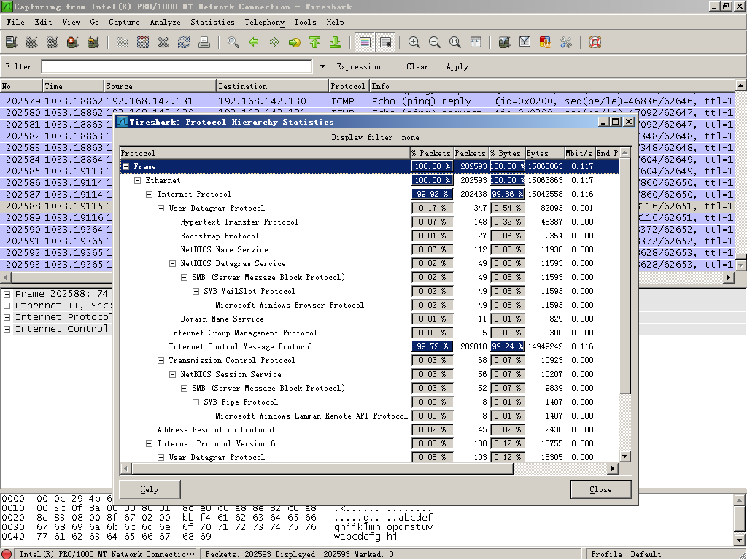Open help via lifebuoy icon

coord(595,42)
